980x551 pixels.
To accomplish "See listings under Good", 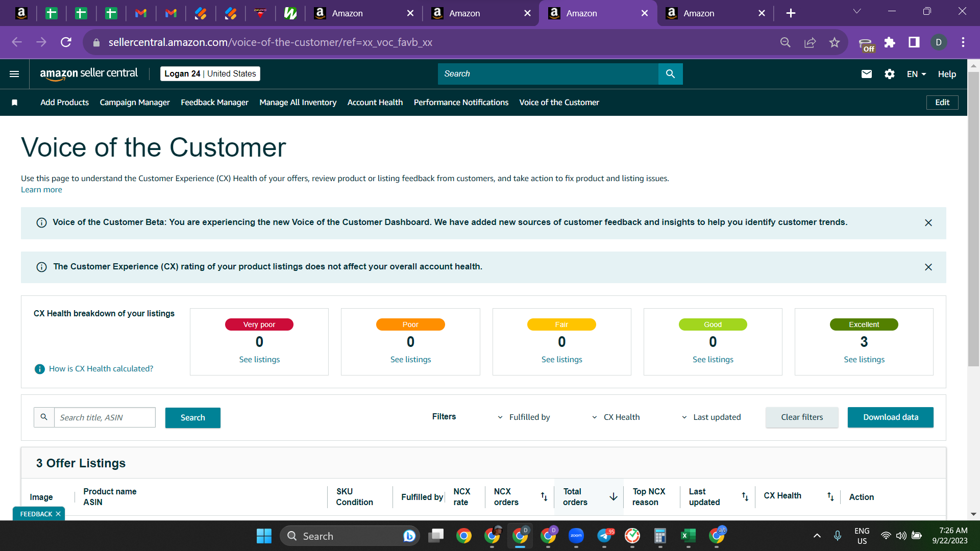I will tap(713, 360).
